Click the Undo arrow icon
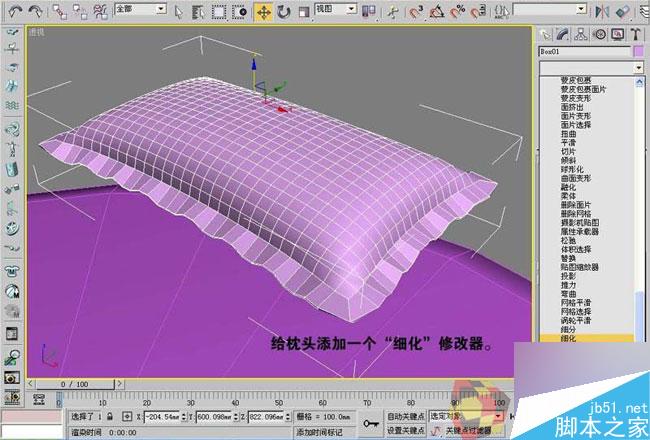This screenshot has width=650, height=440. 15,11
